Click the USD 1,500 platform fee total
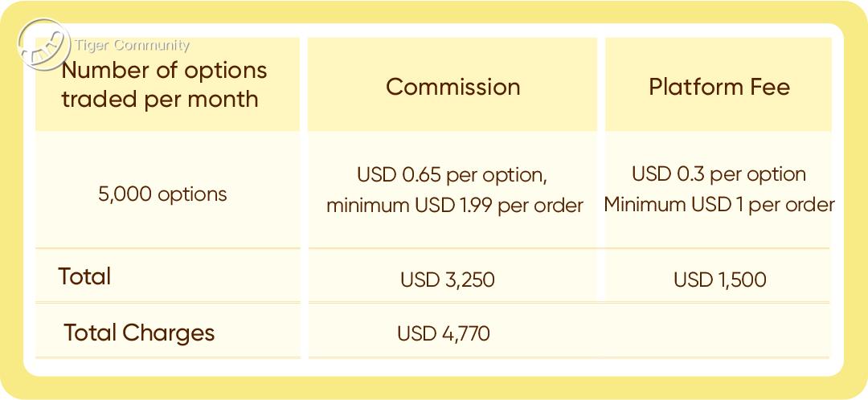This screenshot has width=868, height=400. (719, 280)
